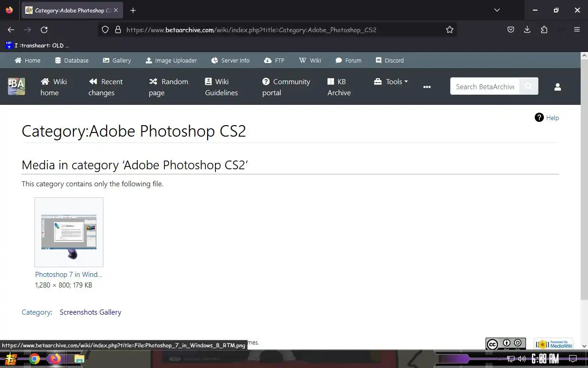Viewport: 588px width, 368px height.
Task: Open Recent changes
Action: coord(106,87)
